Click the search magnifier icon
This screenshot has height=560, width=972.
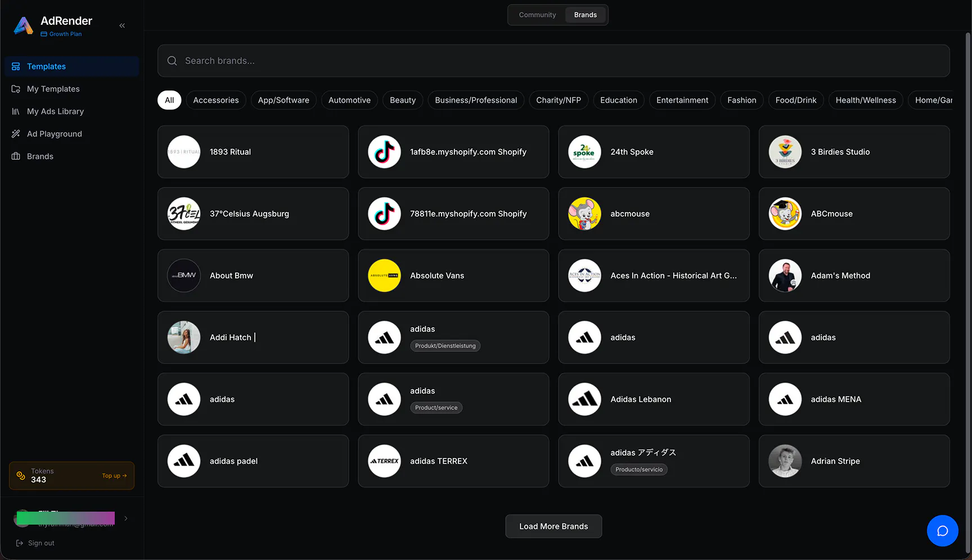(x=172, y=61)
